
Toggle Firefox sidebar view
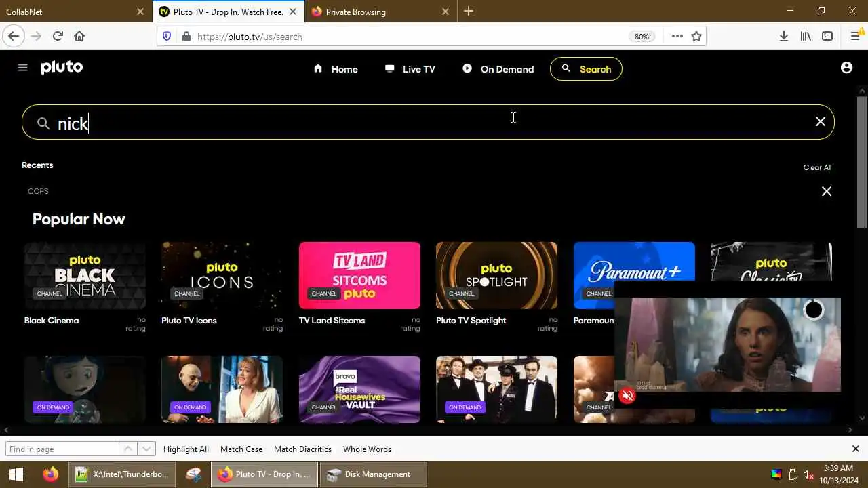tap(827, 36)
